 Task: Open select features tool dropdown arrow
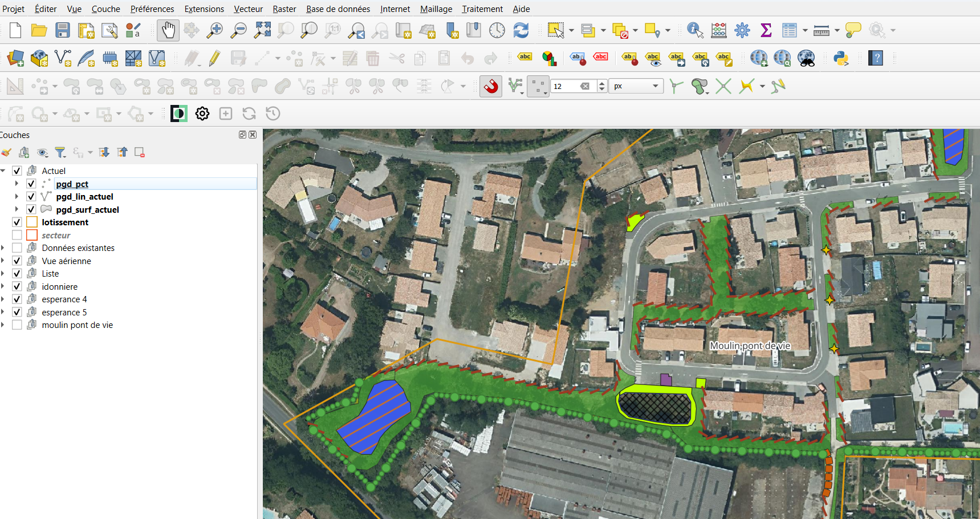(x=572, y=30)
